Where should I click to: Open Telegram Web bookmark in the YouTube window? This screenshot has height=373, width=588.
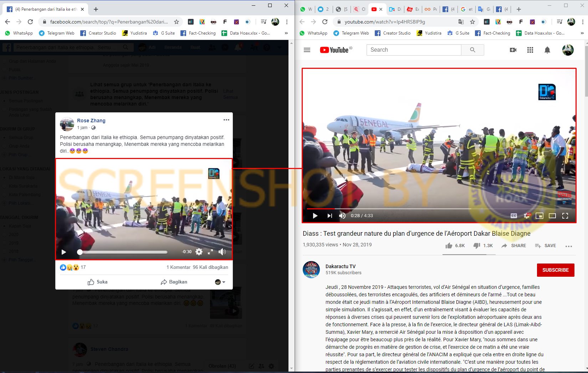[351, 33]
